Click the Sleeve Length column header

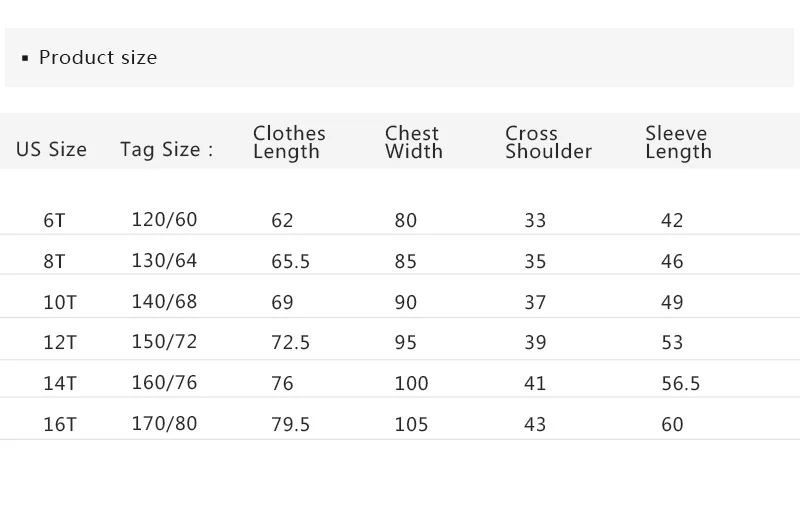pyautogui.click(x=678, y=142)
